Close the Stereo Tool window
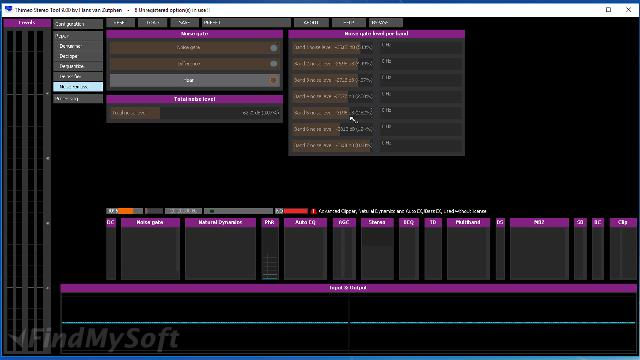The width and height of the screenshot is (640, 360). [628, 9]
